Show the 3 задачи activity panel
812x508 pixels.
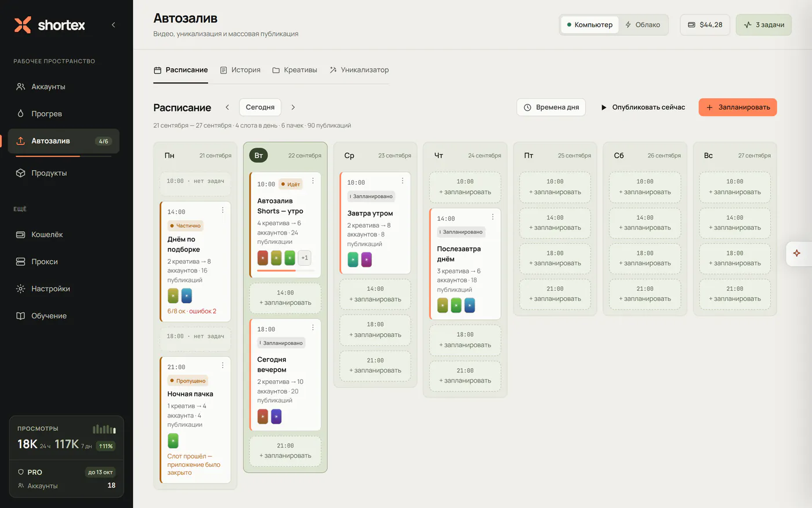(x=763, y=25)
